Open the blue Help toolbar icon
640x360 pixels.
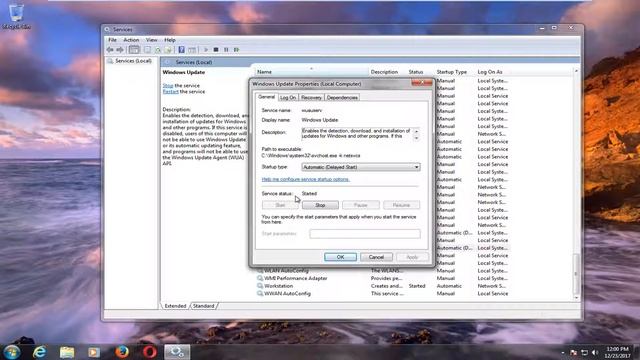(x=181, y=50)
